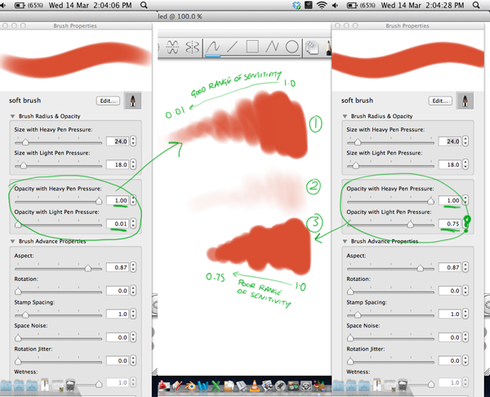Toggle horizontal-axis symmetry tool in toolbar
The image size is (490, 397).
(172, 47)
